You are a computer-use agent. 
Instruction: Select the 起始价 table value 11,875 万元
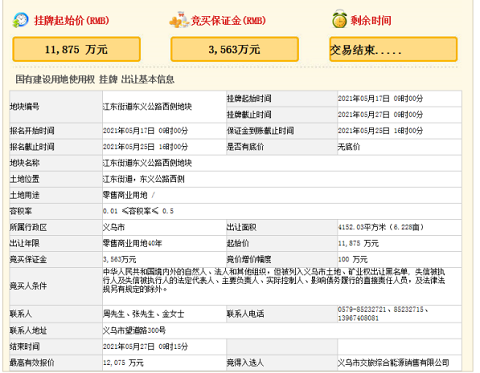click(358, 243)
